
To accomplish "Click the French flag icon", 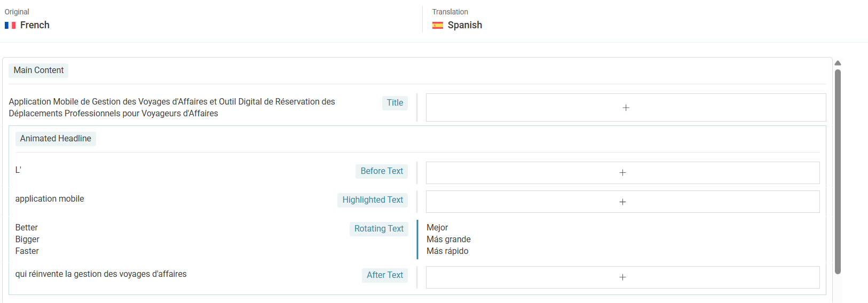I will coord(10,25).
